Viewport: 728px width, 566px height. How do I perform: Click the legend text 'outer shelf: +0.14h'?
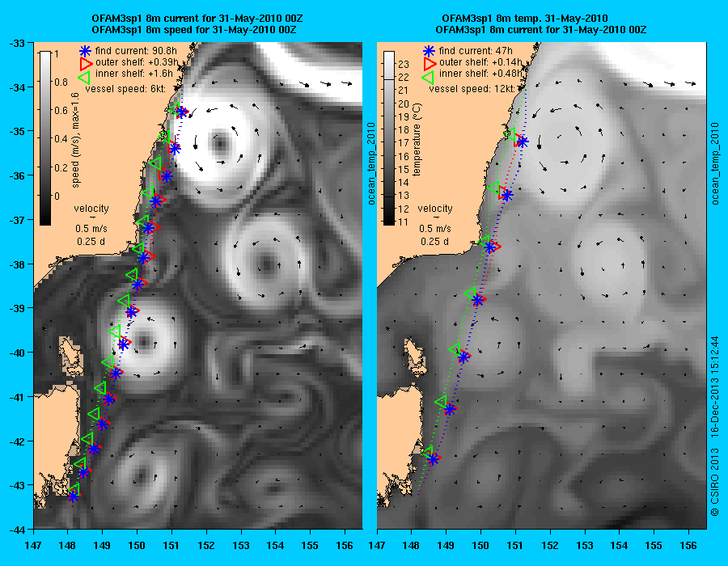click(x=480, y=62)
